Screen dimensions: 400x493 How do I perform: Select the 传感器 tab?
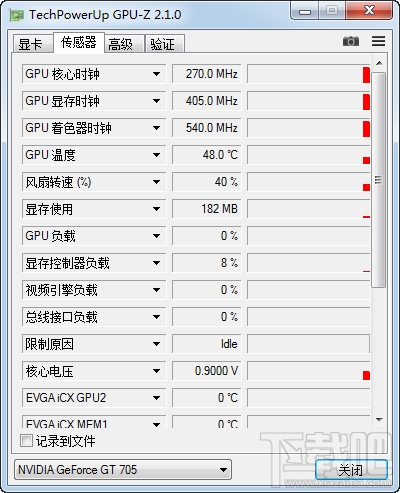click(79, 42)
